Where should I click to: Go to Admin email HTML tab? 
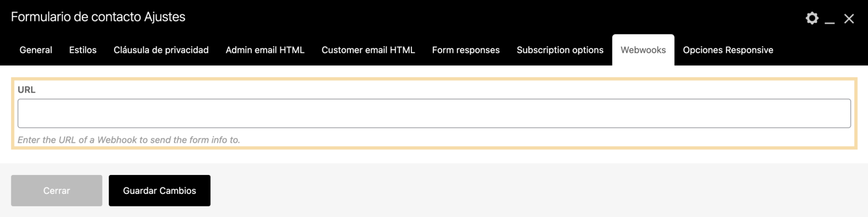265,50
